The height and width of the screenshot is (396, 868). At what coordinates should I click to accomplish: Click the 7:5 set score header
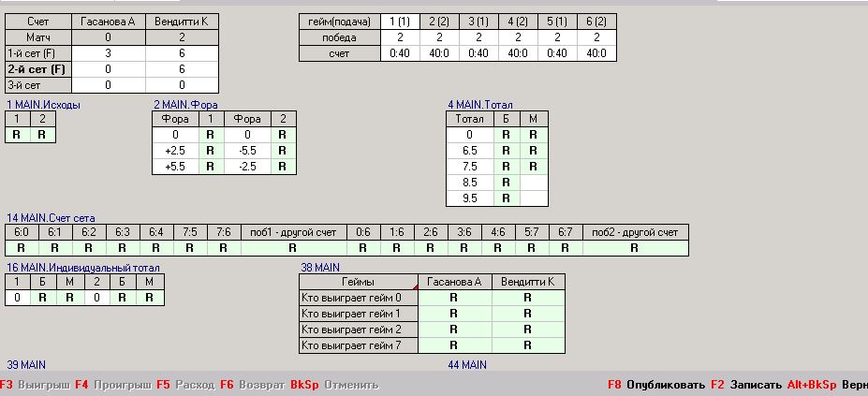tap(189, 232)
